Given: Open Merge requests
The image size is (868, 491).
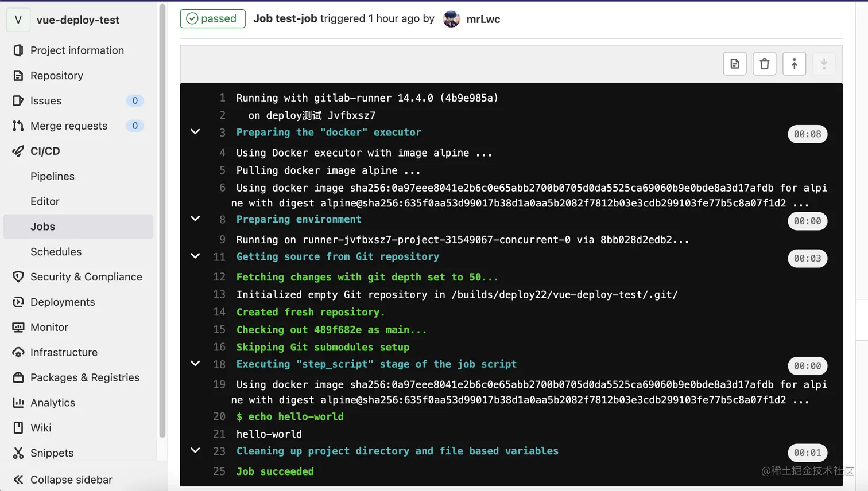Looking at the screenshot, I should pos(68,126).
